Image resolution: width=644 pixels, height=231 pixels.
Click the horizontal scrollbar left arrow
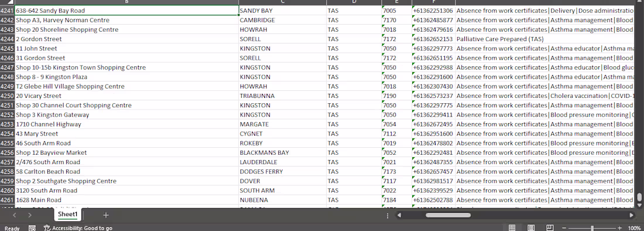point(399,215)
